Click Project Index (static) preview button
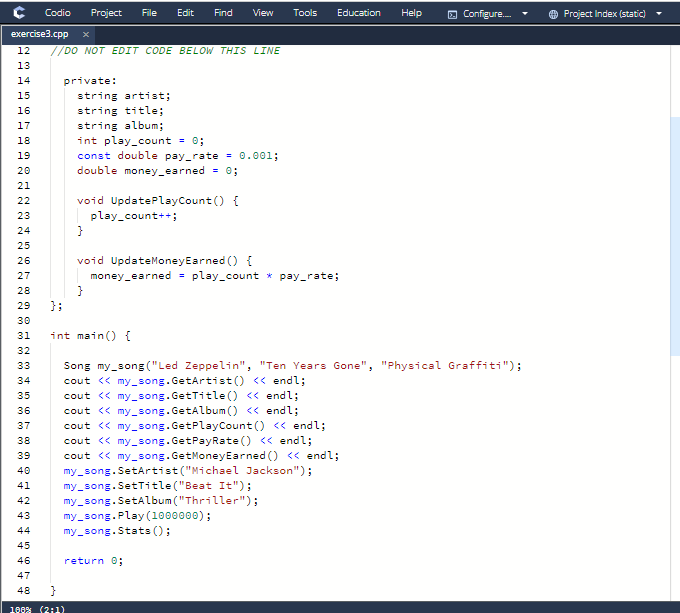The width and height of the screenshot is (680, 613). [x=605, y=14]
